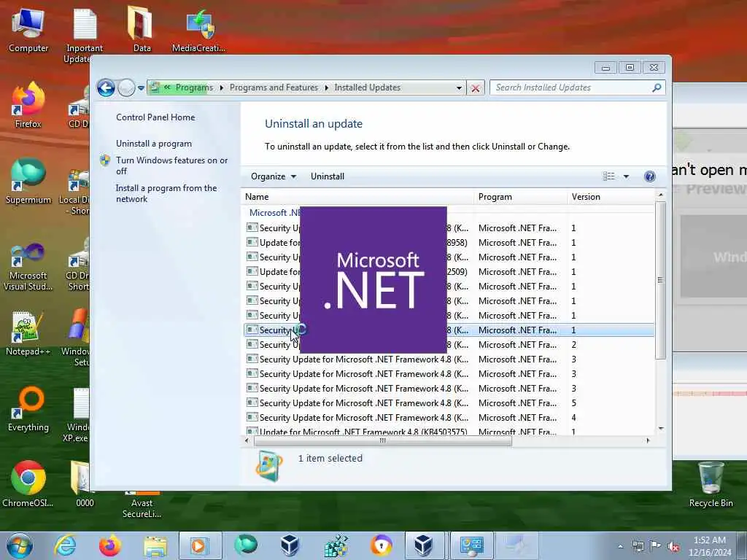Select the Recycle Bin desktop icon

(711, 484)
